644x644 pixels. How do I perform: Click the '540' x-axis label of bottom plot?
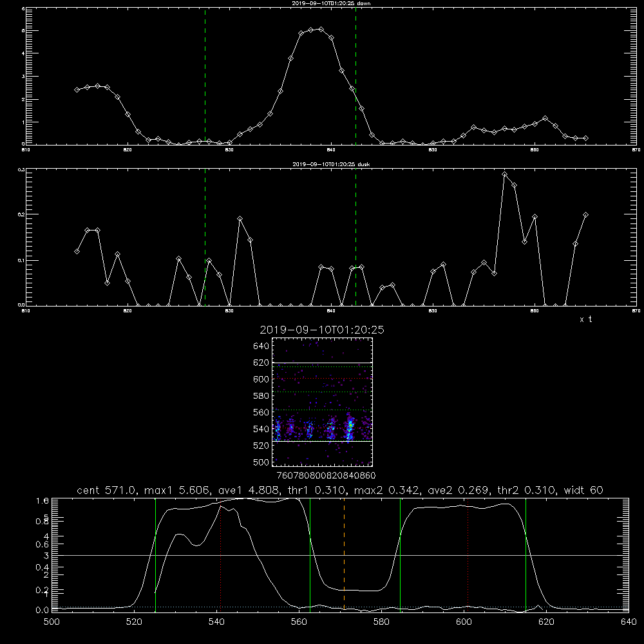click(x=216, y=622)
